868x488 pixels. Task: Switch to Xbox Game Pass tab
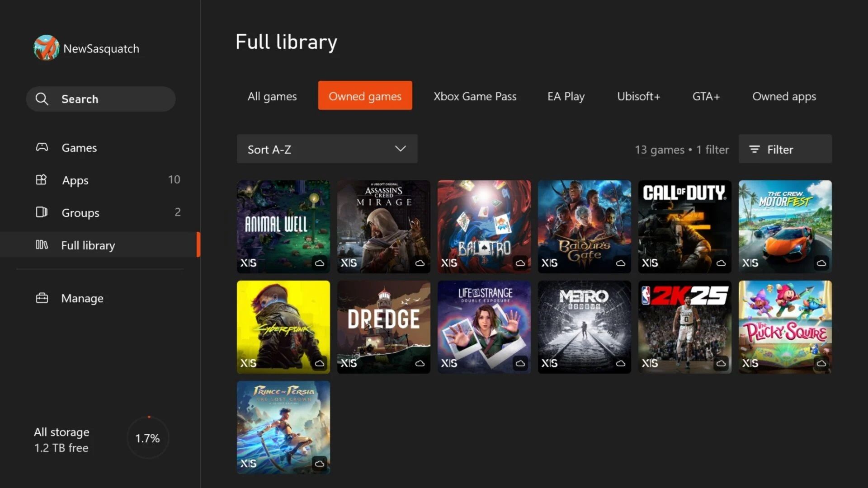click(x=475, y=96)
